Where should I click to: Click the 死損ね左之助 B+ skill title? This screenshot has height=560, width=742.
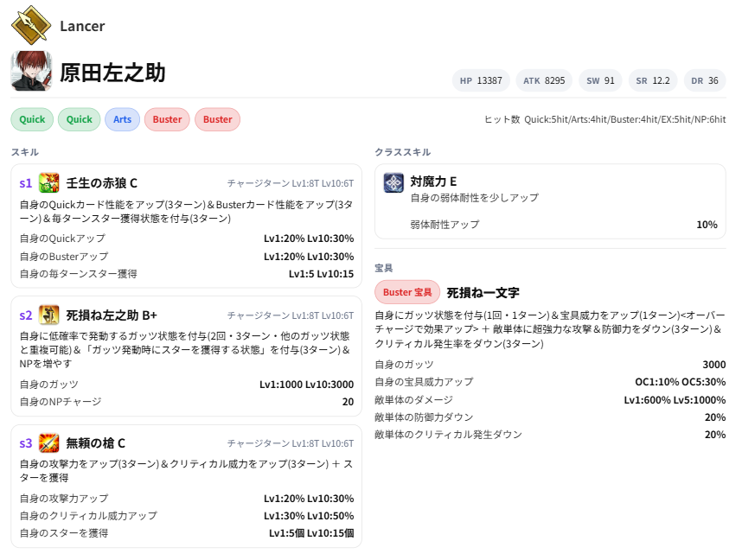(x=112, y=315)
